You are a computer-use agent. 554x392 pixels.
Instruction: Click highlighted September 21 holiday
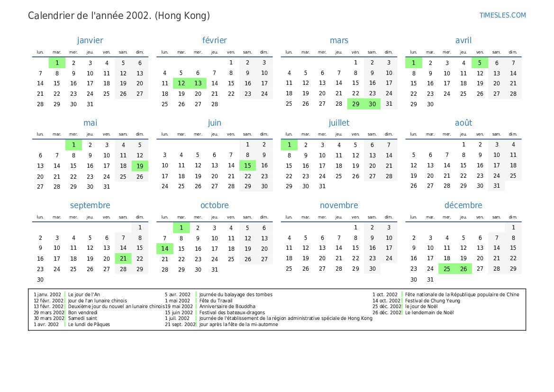(123, 259)
